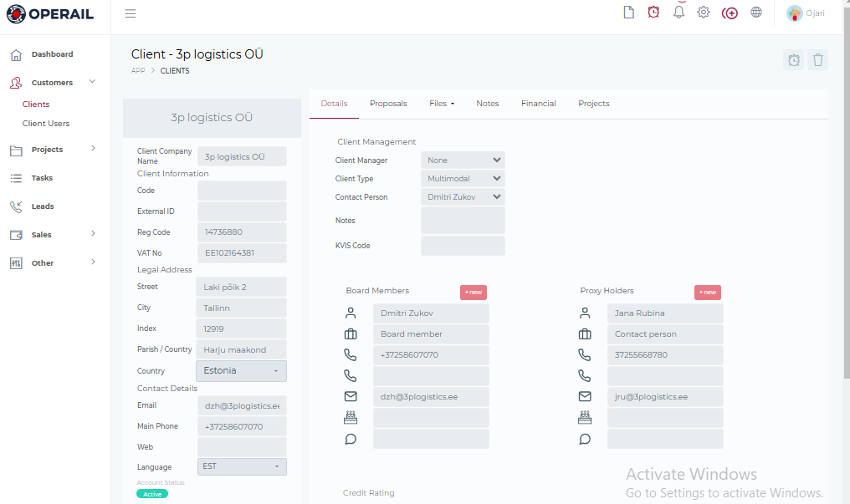Open the Client Type dropdown
This screenshot has height=504, width=850.
pyautogui.click(x=463, y=179)
